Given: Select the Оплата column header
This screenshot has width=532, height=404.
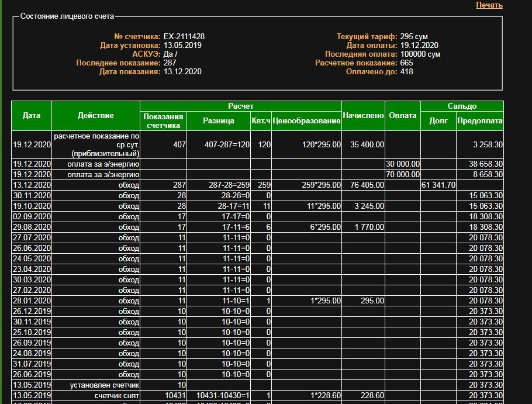Looking at the screenshot, I should point(403,116).
